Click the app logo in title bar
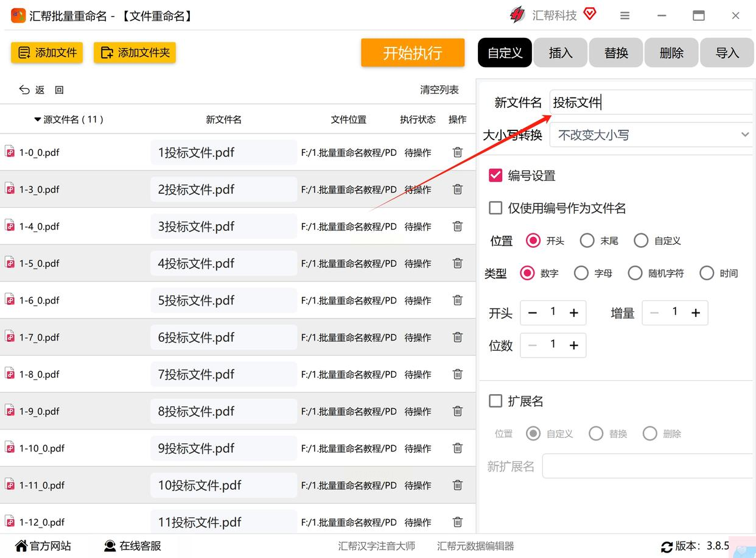Viewport: 756px width, 558px height. (18, 15)
